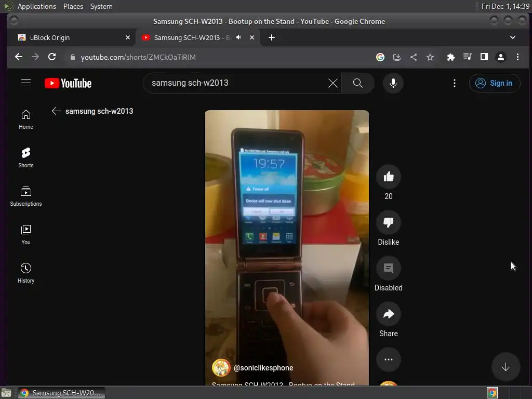This screenshot has width=532, height=399.
Task: Click the soniclikesphone channel avatar
Action: (221, 367)
